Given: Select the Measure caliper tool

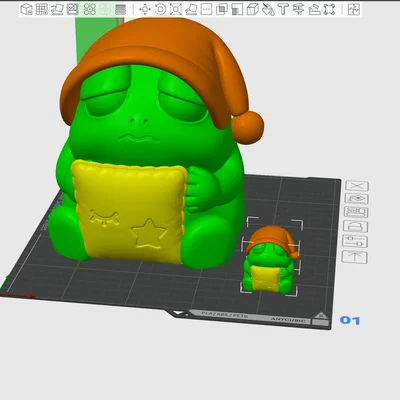Looking at the screenshot, I should tap(299, 9).
